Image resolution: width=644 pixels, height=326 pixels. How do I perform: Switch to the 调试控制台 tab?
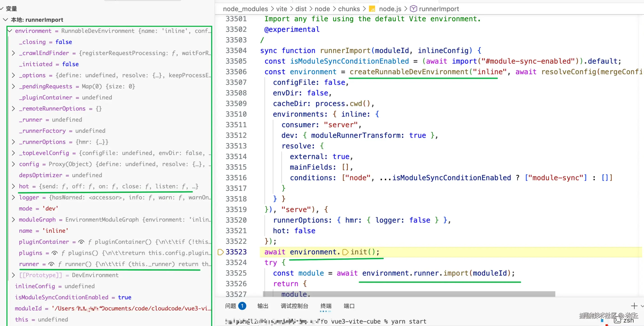294,306
